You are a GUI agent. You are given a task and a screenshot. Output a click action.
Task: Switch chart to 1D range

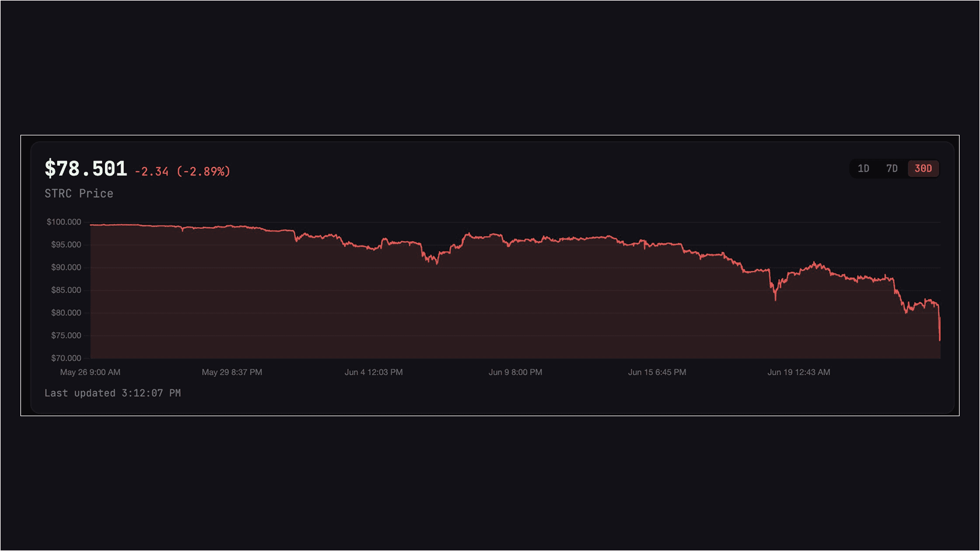click(863, 169)
